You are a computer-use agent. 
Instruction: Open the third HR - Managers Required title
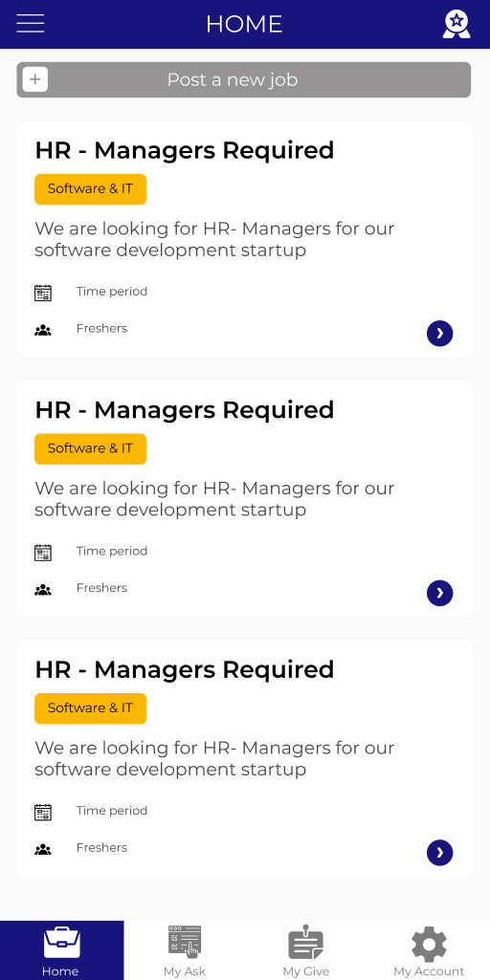point(185,670)
